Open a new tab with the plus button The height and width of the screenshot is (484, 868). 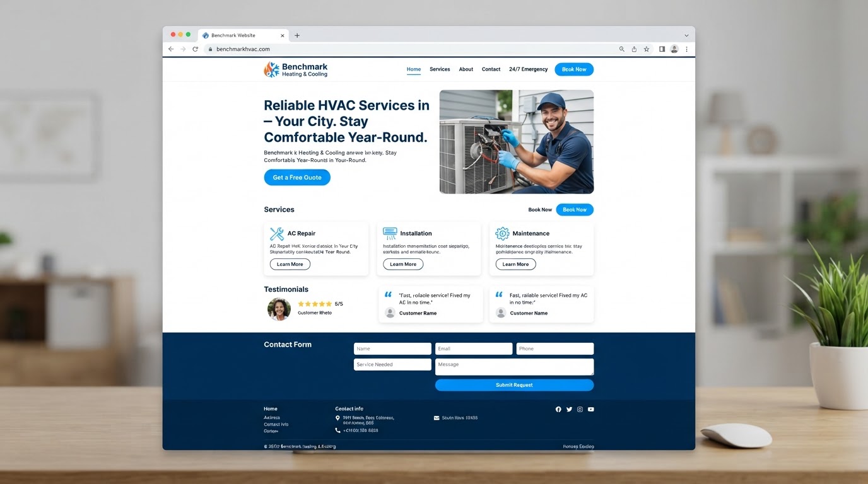297,35
